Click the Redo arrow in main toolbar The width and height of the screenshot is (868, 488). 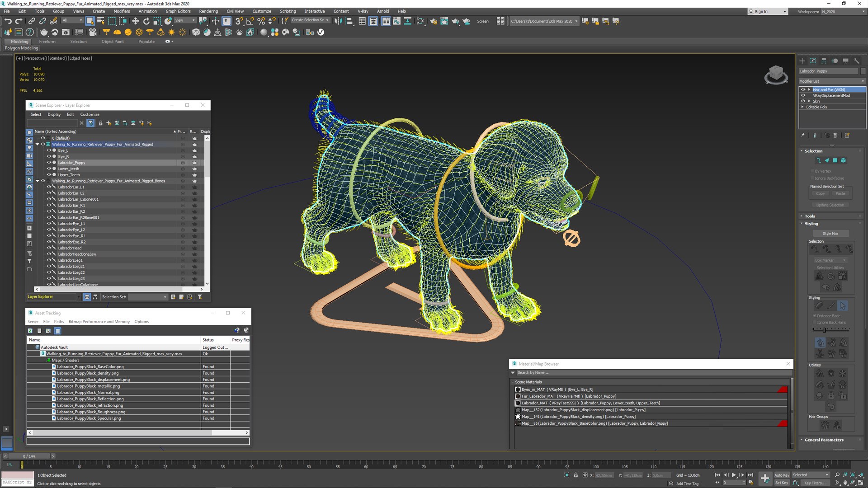[19, 21]
